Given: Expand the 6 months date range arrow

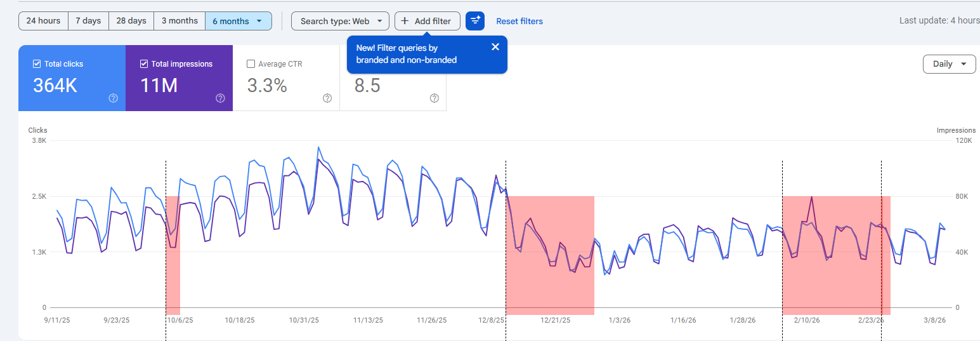Looking at the screenshot, I should tap(259, 21).
